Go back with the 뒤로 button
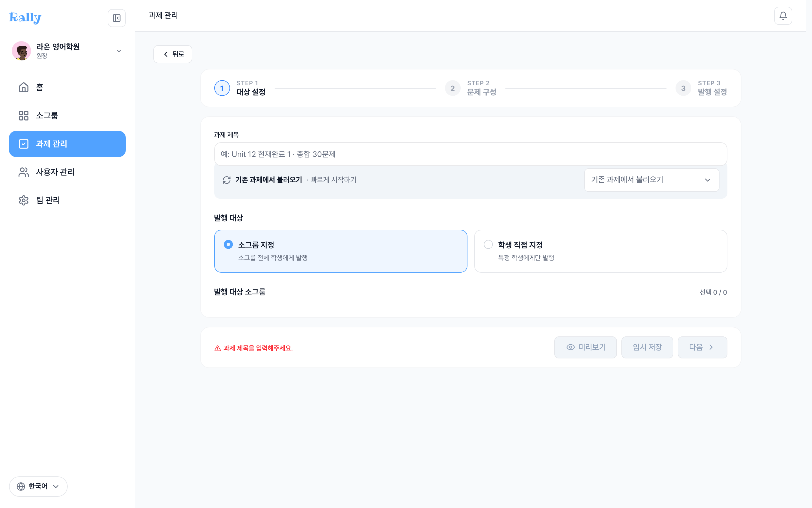Image resolution: width=812 pixels, height=508 pixels. pos(173,54)
